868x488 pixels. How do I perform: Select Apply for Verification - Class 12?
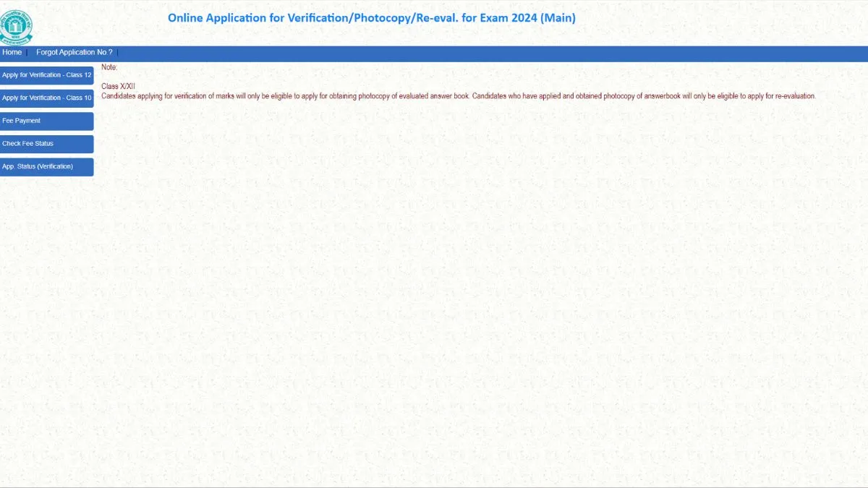coord(47,75)
